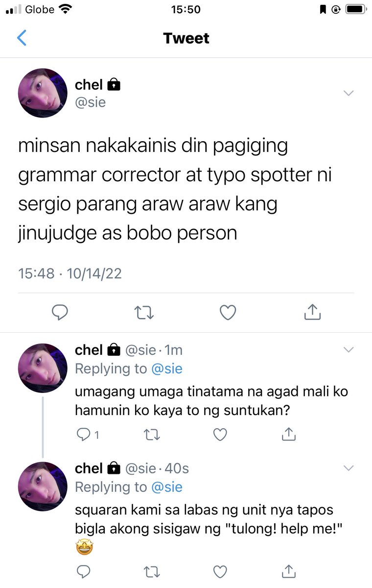Viewport: 372px width, 588px height.
Task: Go back using the blue arrow
Action: 22,38
